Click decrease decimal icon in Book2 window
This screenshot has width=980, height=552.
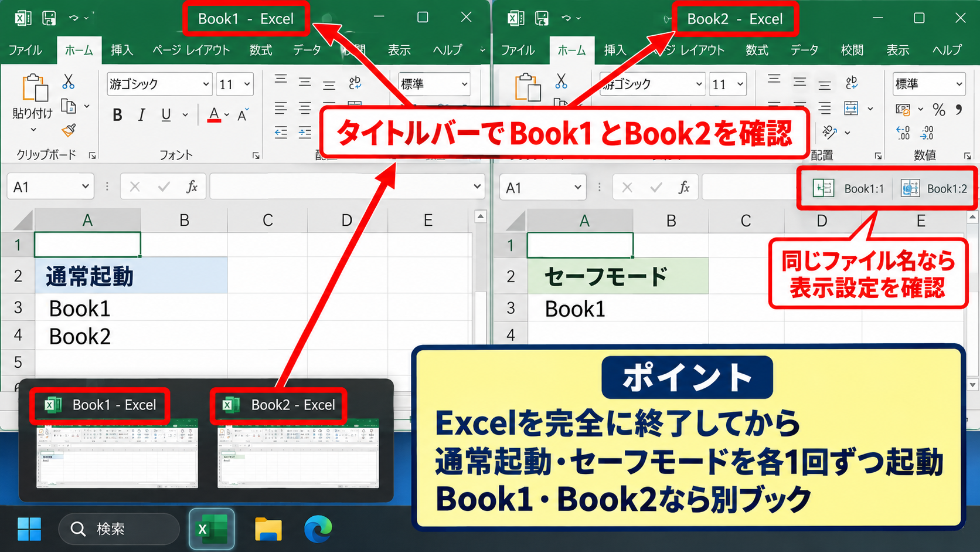coord(927,133)
